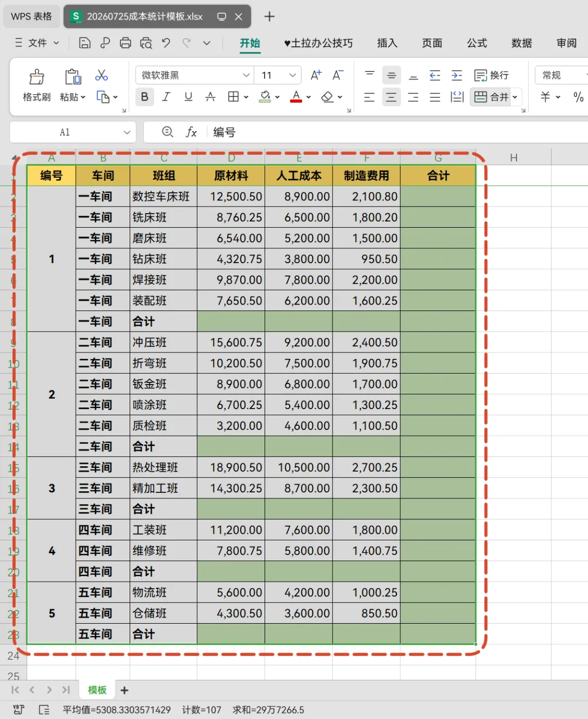Click the zoom magnifier in formula bar
588x719 pixels.
point(168,132)
